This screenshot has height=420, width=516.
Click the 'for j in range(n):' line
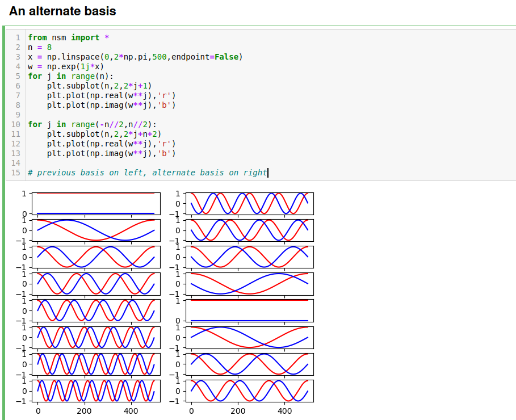71,76
